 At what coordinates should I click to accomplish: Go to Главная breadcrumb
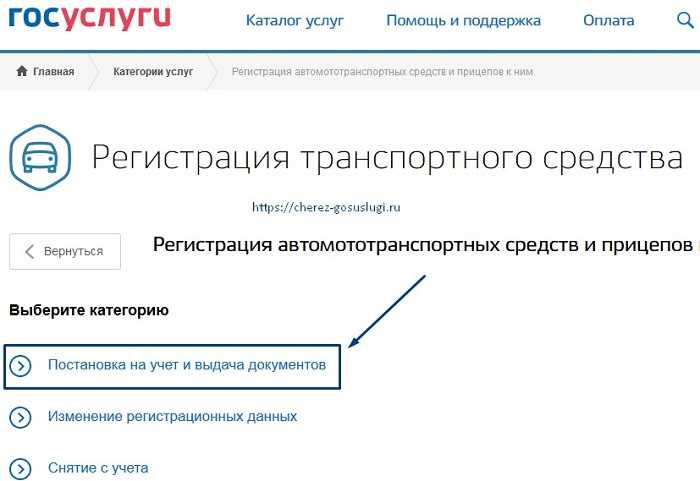pos(54,71)
